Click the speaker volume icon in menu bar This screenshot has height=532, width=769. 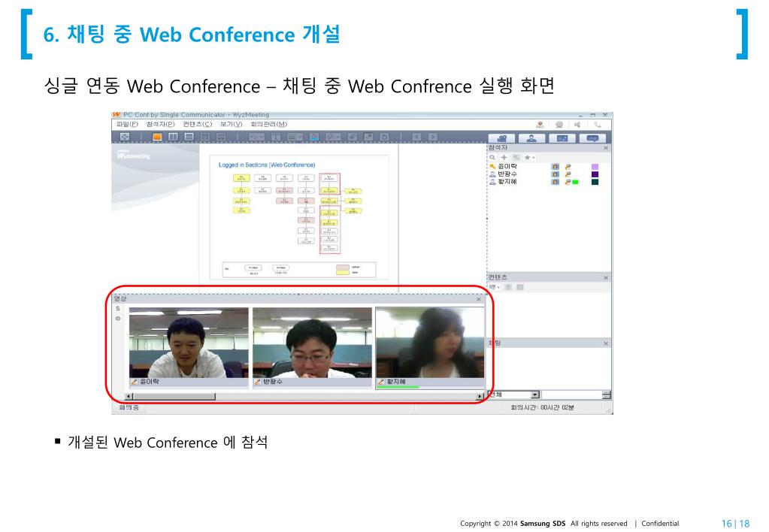tap(578, 125)
